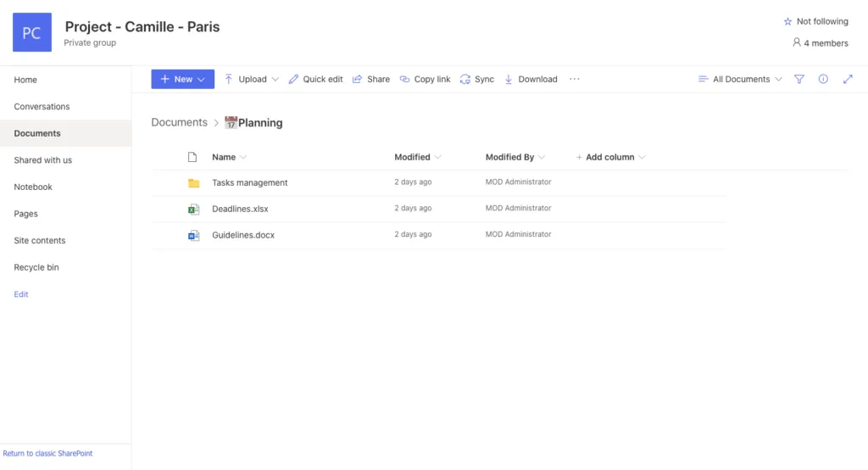Go to Home in side navigation

(25, 80)
